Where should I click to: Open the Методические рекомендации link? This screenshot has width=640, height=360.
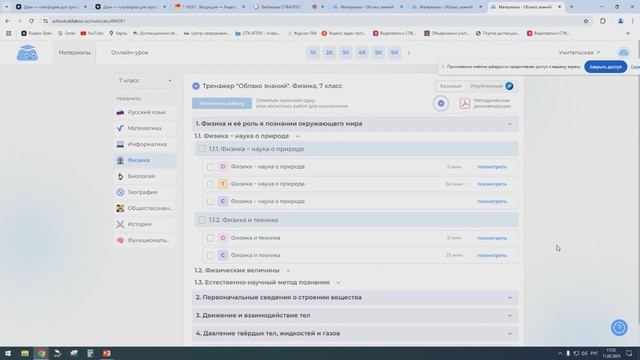492,103
